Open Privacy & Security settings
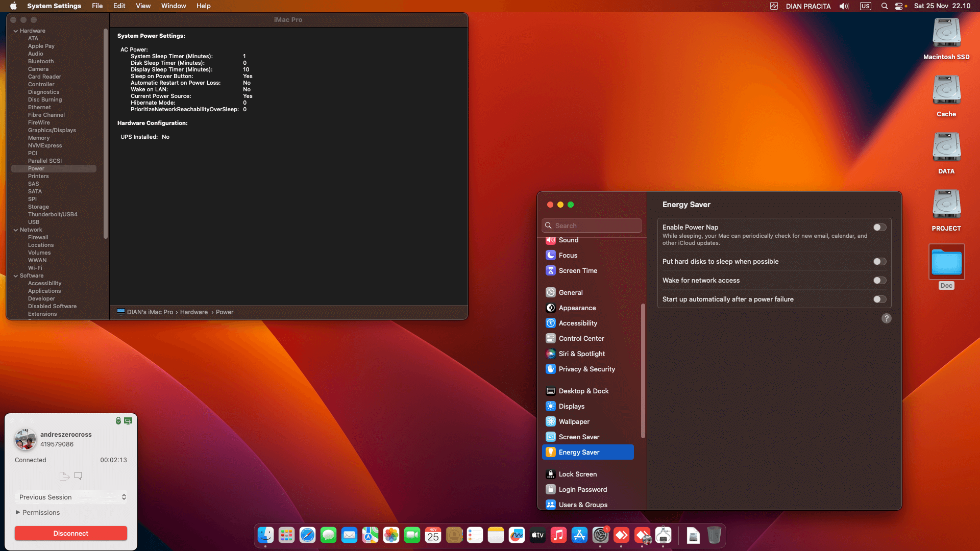980x551 pixels. pos(587,369)
